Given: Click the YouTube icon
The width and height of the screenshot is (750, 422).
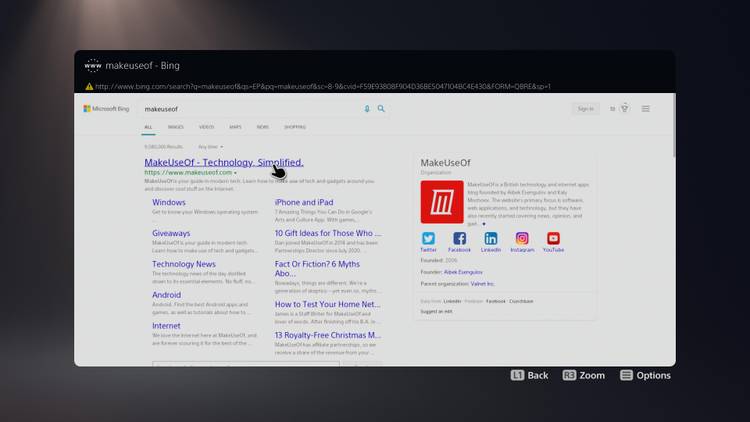Looking at the screenshot, I should pos(553,239).
